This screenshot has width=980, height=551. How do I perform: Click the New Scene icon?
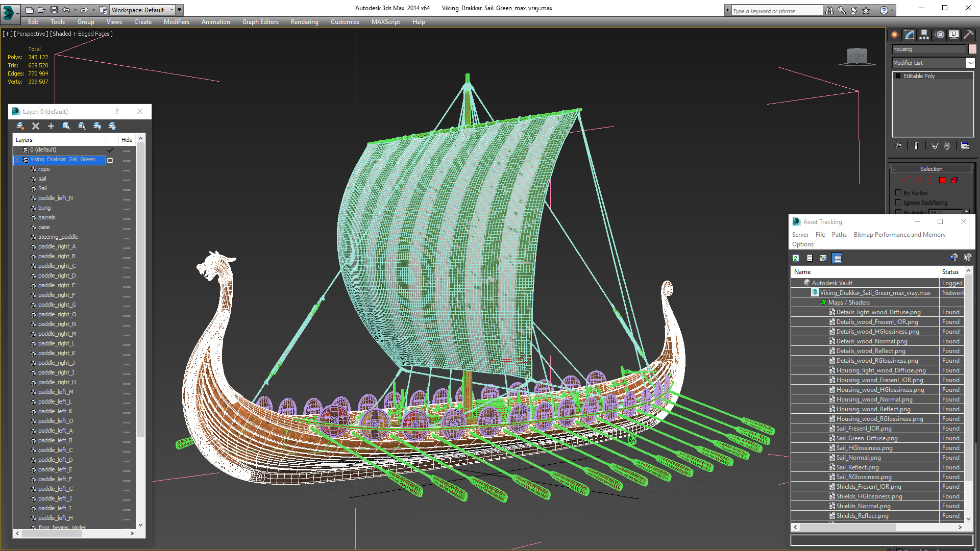coord(29,10)
